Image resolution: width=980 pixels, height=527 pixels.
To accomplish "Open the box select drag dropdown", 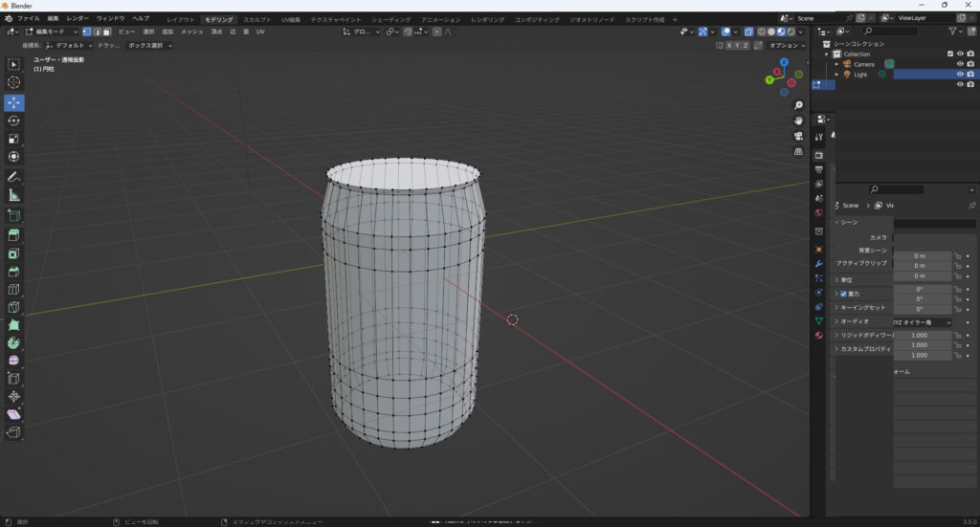I will pyautogui.click(x=149, y=46).
